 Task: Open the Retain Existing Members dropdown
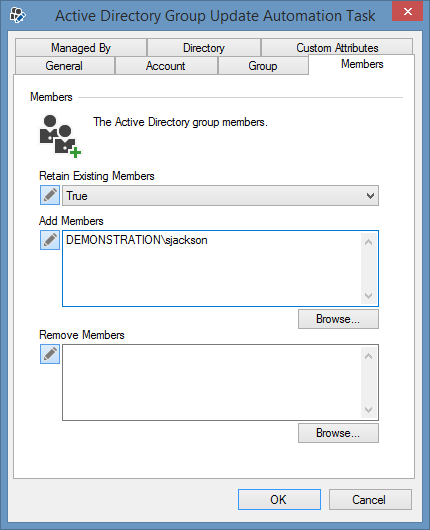(x=220, y=195)
